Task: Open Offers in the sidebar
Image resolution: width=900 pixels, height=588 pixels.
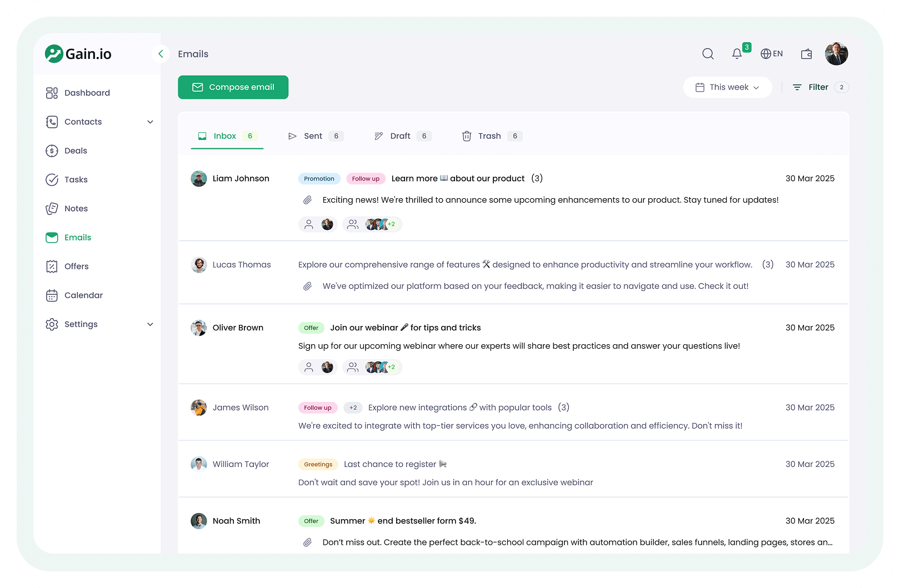Action: (77, 267)
